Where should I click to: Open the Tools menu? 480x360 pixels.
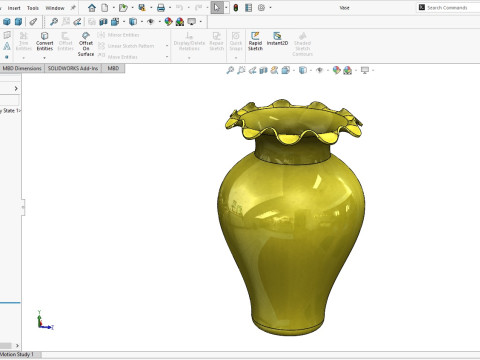click(33, 8)
